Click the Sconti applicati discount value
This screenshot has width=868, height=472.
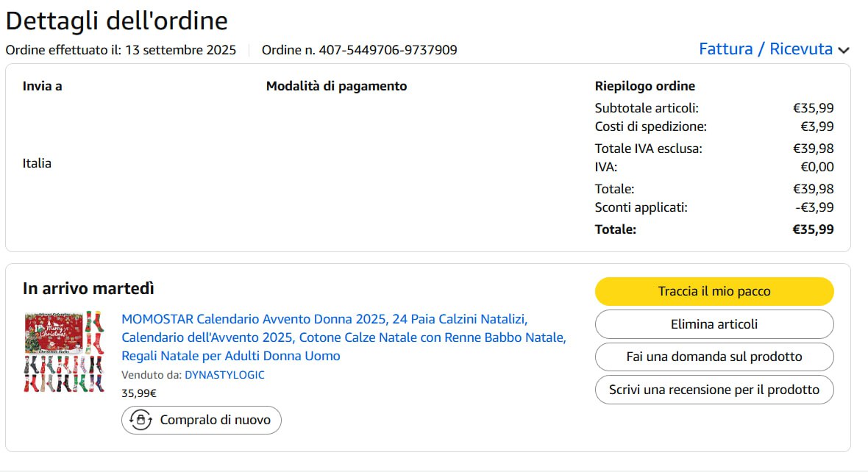click(814, 207)
